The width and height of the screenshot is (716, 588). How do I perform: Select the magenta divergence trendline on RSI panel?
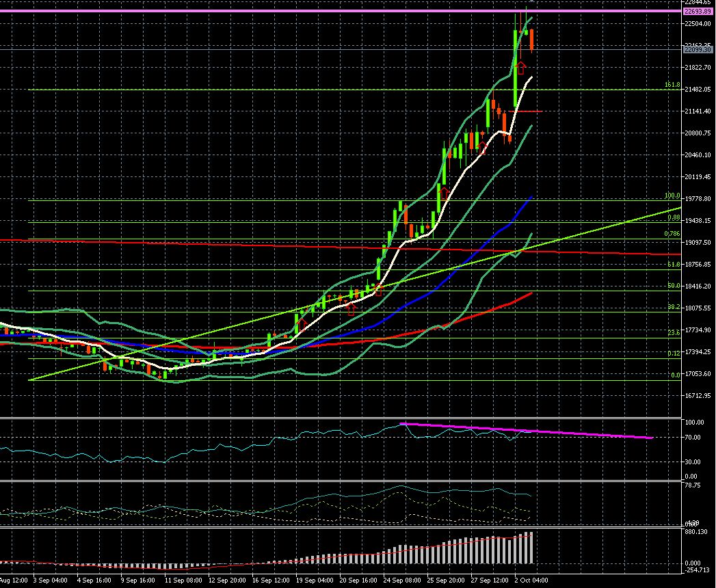click(x=526, y=431)
